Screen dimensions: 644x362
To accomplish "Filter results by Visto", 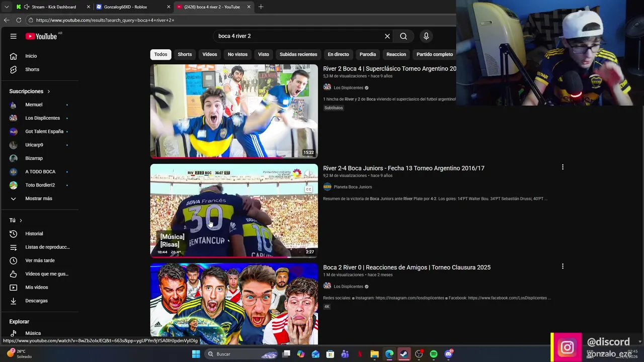I will 264,54.
